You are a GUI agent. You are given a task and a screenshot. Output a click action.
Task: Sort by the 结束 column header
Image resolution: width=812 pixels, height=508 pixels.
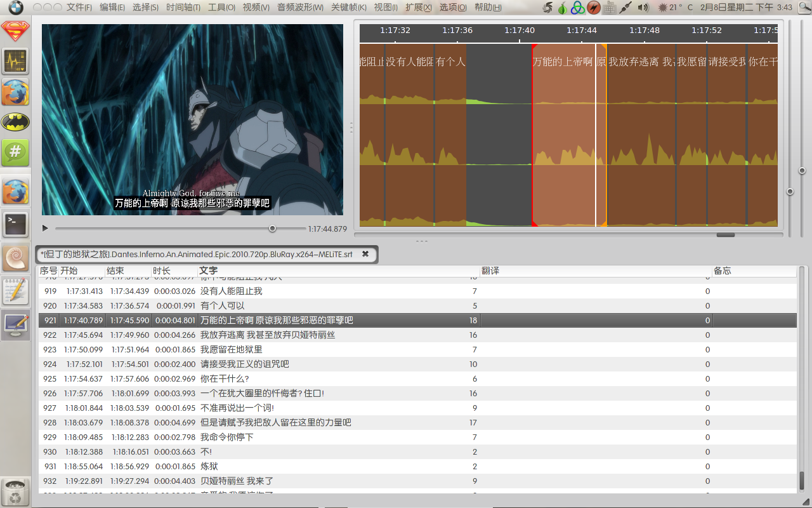(x=128, y=271)
